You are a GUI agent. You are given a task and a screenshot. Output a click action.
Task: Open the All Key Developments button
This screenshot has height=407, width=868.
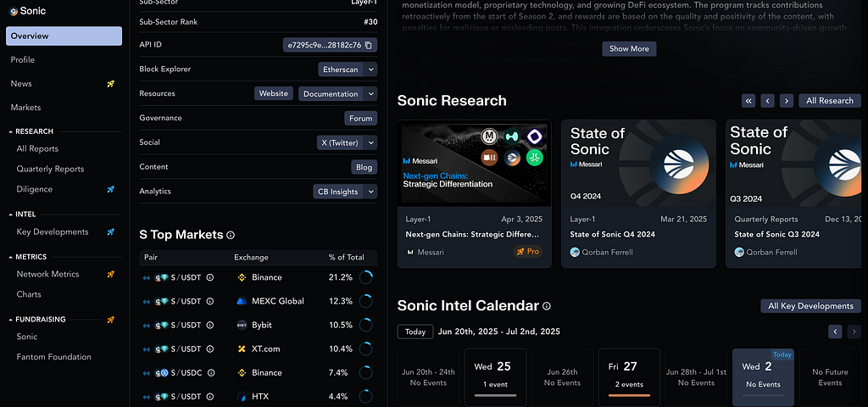point(811,305)
